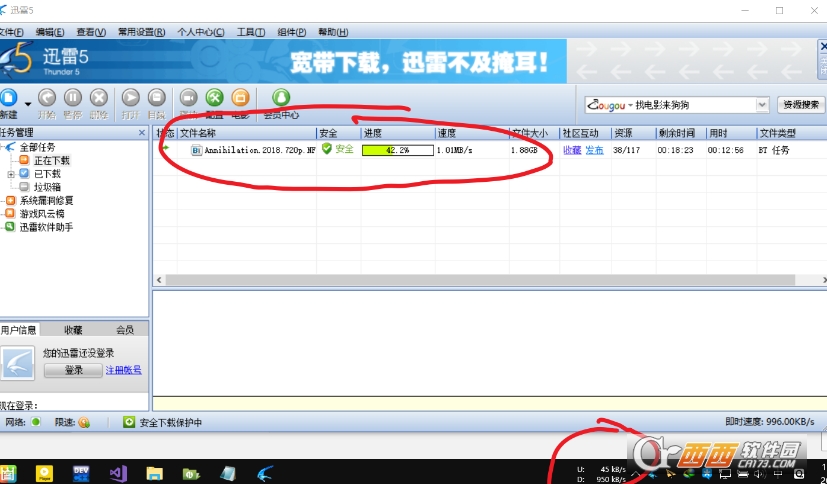This screenshot has width=827, height=484.
Task: Select 全部任务 in the task tree
Action: click(37, 147)
